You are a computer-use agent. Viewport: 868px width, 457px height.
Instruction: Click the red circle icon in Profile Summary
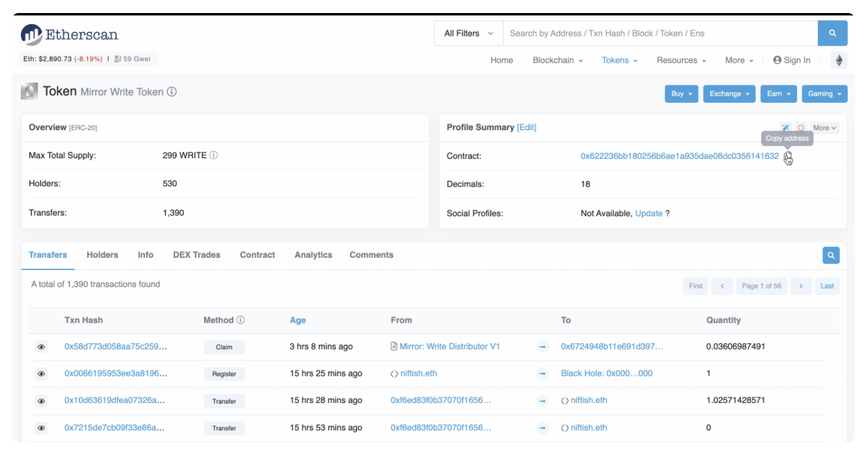[x=801, y=128]
